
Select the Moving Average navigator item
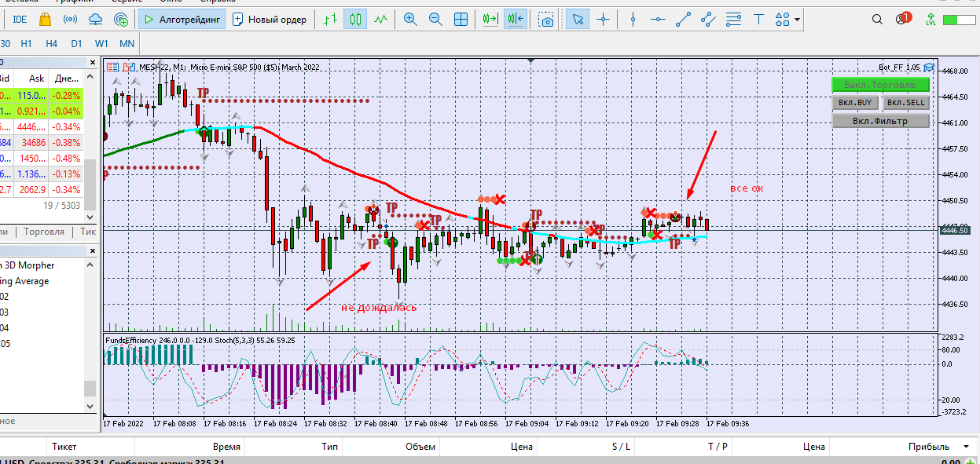(x=24, y=281)
